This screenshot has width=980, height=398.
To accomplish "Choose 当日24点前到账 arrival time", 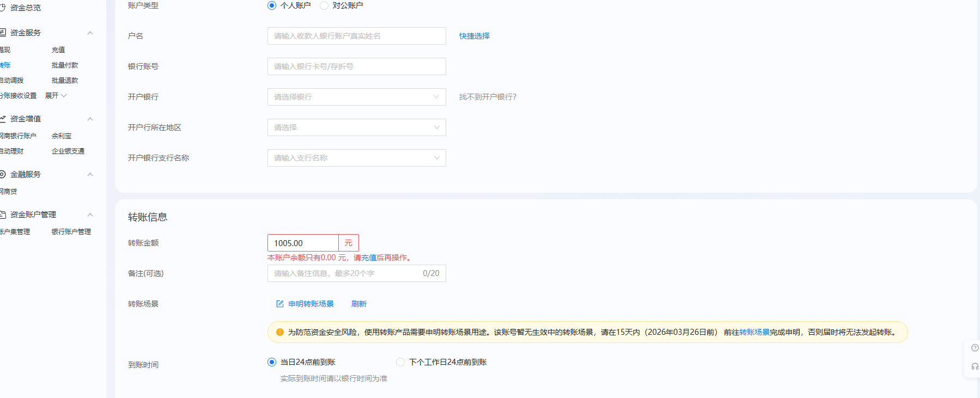I will 272,362.
